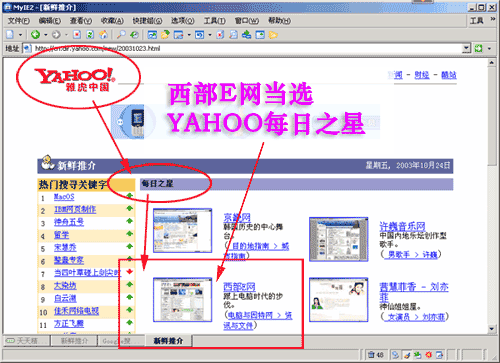The width and height of the screenshot is (500, 363).
Task: Open the 文件(F) menu
Action: [x=19, y=21]
